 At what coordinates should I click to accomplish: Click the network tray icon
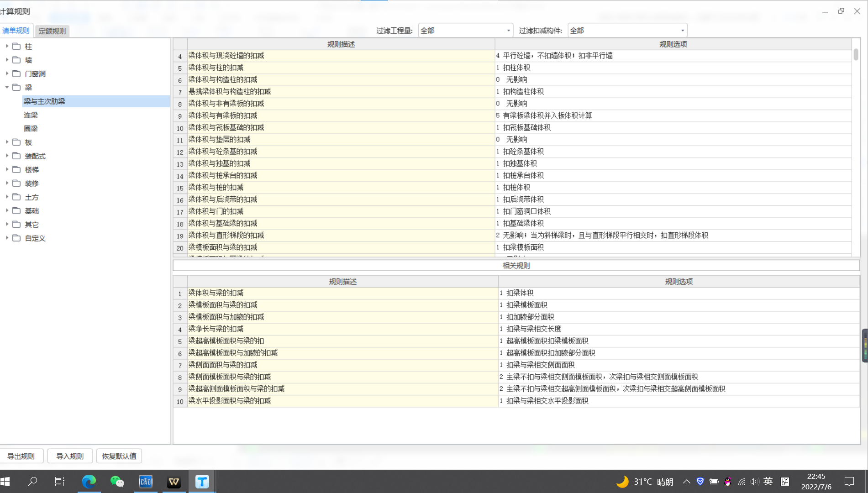coord(742,482)
